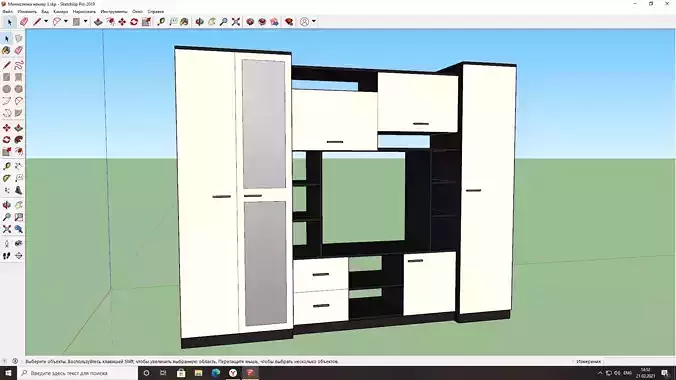Open the Окно menu
The height and width of the screenshot is (380, 676).
pyautogui.click(x=138, y=12)
